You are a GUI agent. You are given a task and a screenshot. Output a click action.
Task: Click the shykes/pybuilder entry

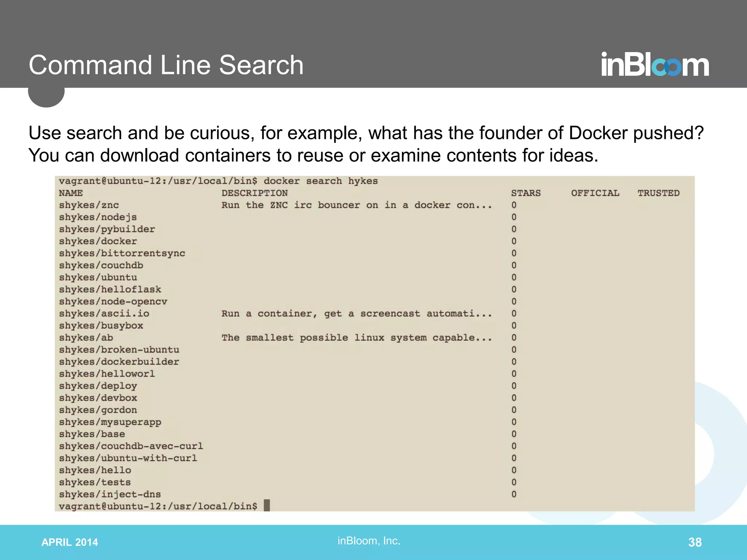click(107, 229)
